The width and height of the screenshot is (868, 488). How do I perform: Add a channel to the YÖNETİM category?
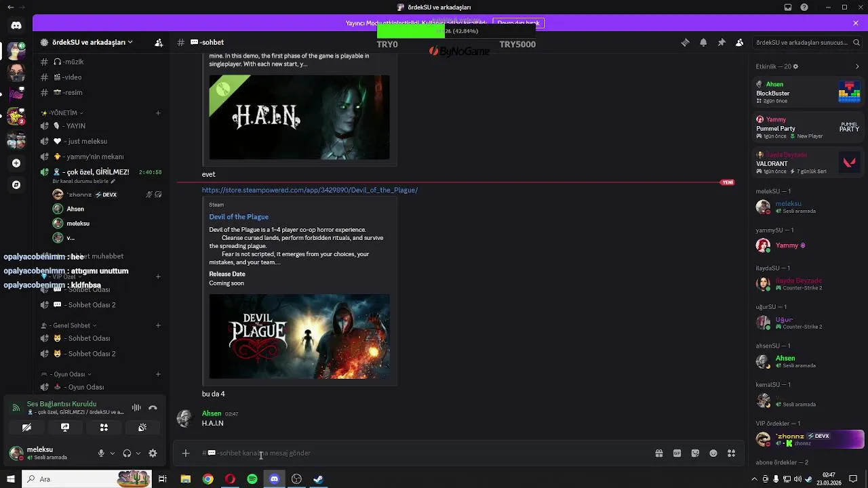pyautogui.click(x=158, y=113)
